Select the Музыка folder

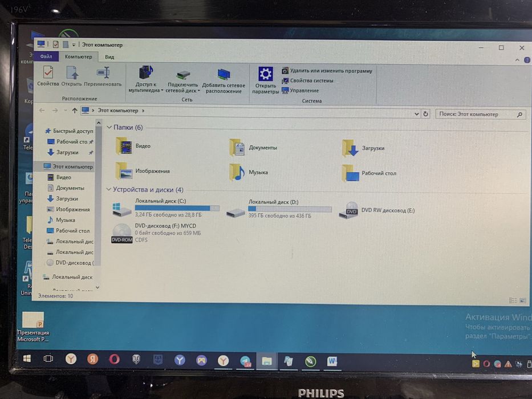[249, 172]
